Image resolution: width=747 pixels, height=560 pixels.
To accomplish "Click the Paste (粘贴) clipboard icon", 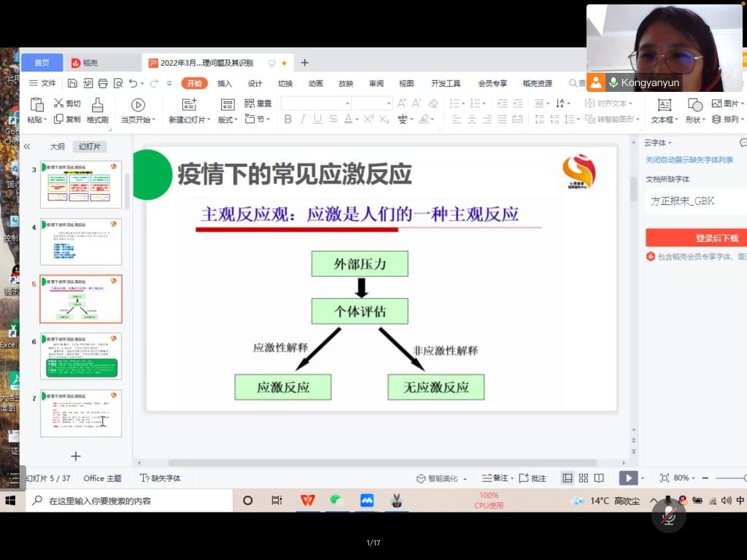I will point(36,105).
